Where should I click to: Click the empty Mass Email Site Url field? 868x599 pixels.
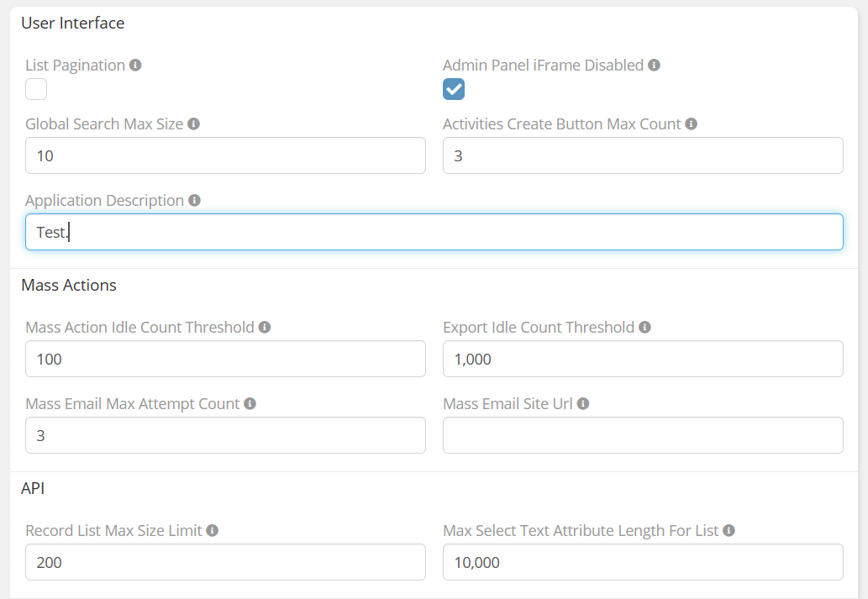(643, 435)
